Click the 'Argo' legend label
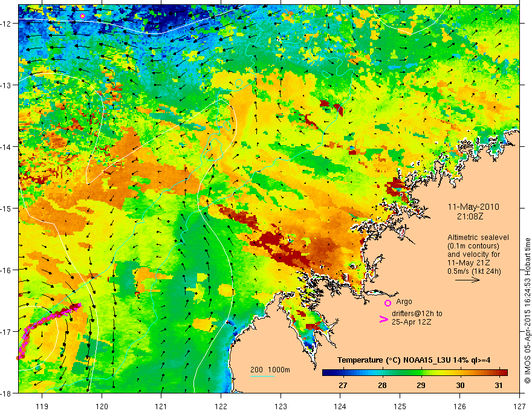 click(x=404, y=302)
